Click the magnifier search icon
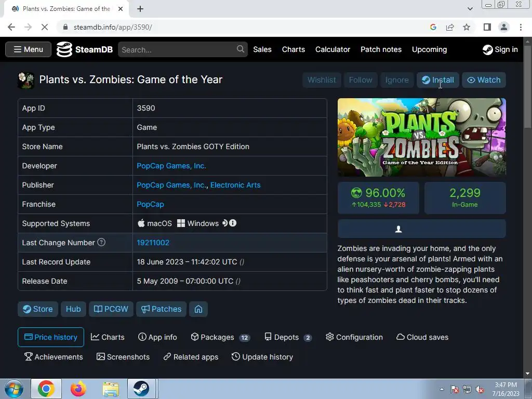 (241, 49)
